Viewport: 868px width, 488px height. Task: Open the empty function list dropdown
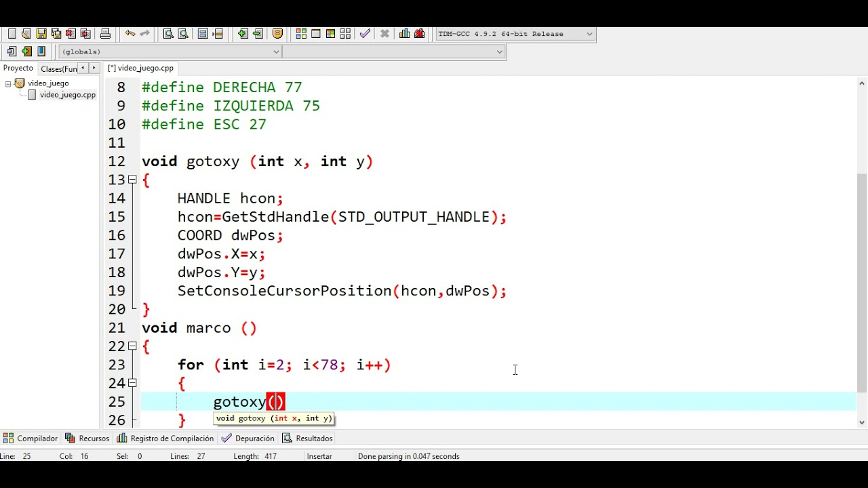coord(394,52)
